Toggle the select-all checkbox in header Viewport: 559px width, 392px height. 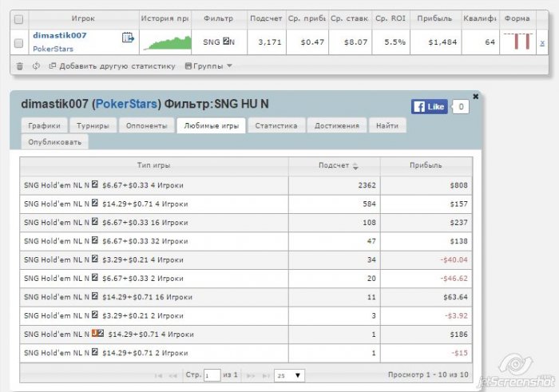coord(18,19)
